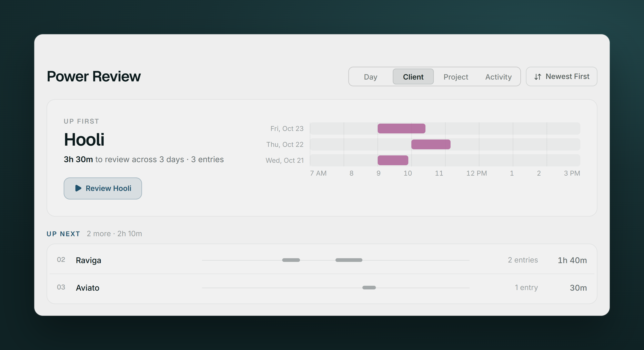Click Aviato's 30m duration

pos(578,288)
